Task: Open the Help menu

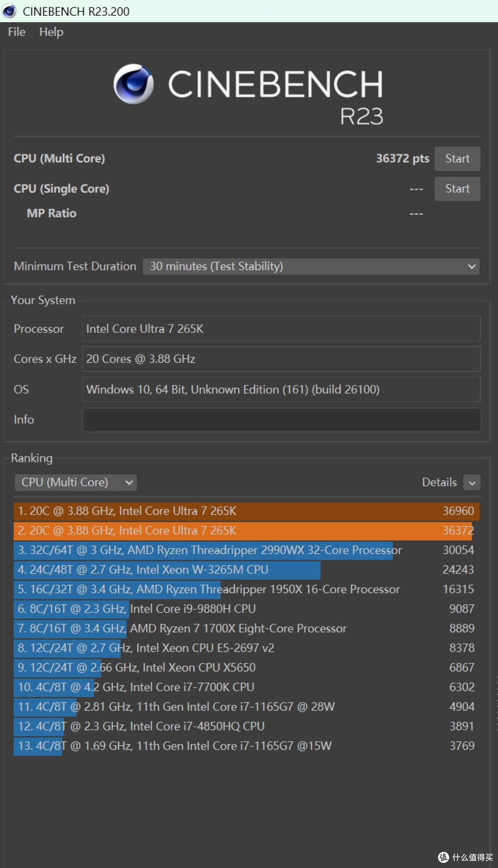Action: tap(51, 32)
